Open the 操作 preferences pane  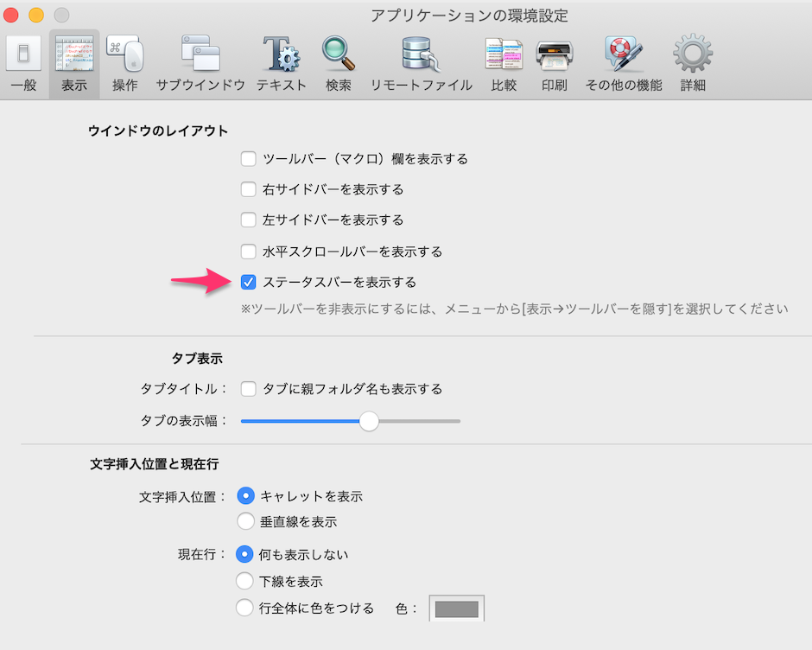[x=124, y=63]
